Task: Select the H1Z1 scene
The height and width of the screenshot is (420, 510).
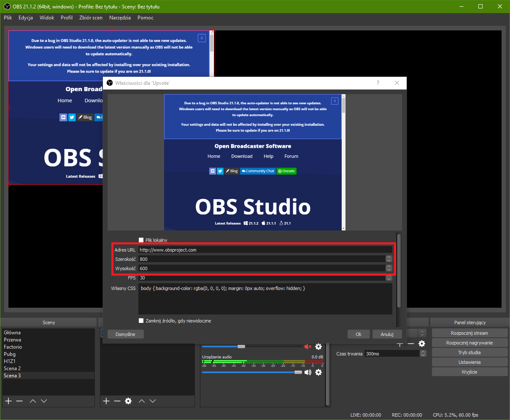Action: pyautogui.click(x=49, y=361)
